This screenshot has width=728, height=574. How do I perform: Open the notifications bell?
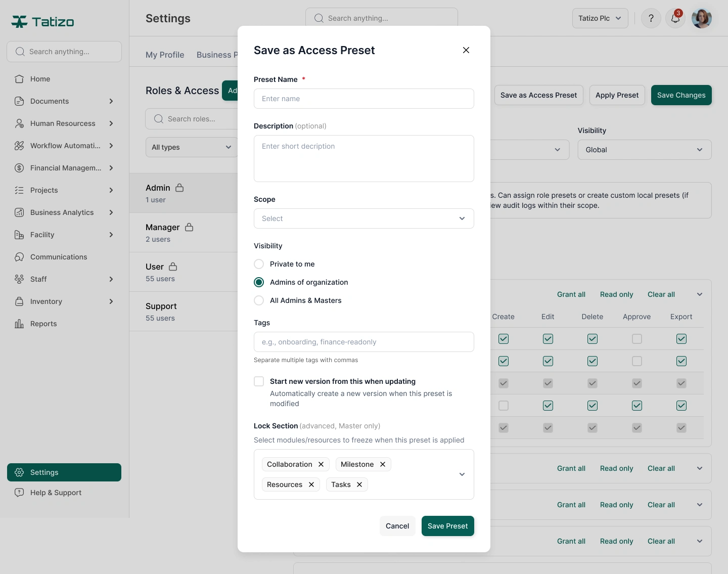(x=675, y=18)
